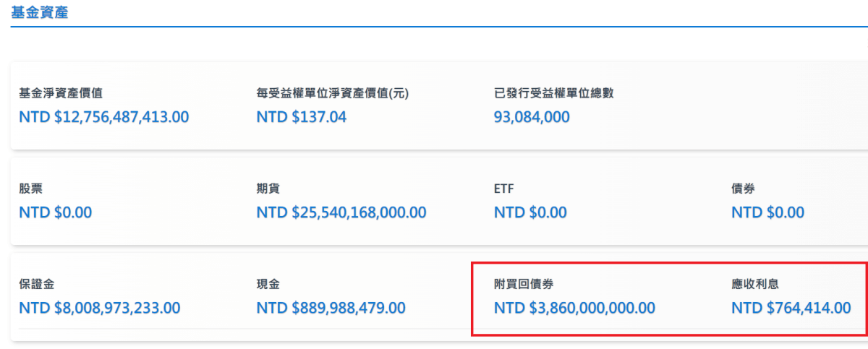
Task: Click the 保證金 label
Action: [36, 285]
